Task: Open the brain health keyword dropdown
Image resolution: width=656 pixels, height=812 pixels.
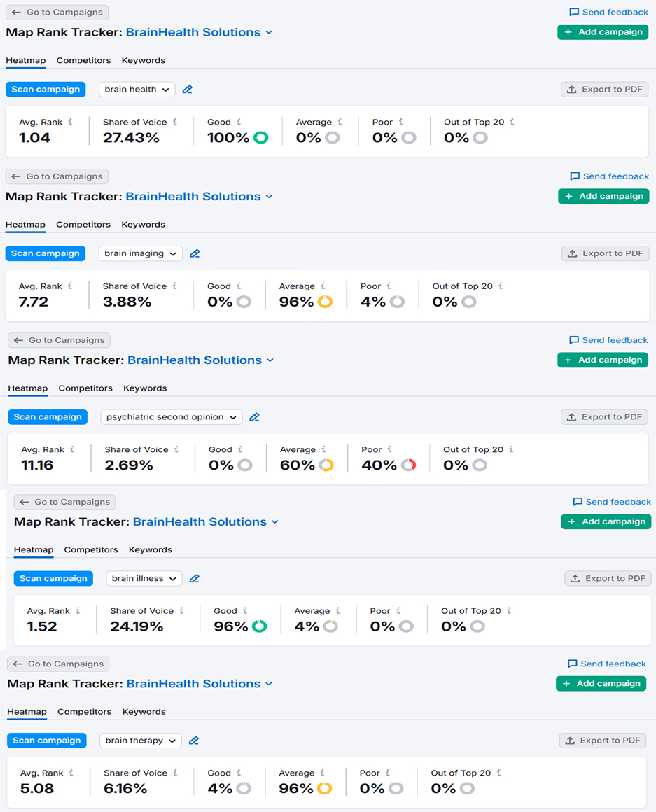Action: point(137,90)
